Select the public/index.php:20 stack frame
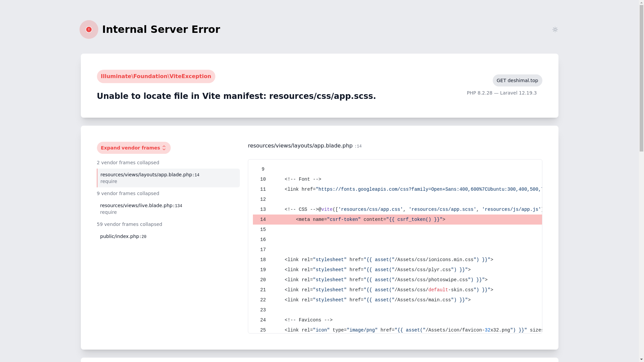644x362 pixels. click(x=168, y=236)
